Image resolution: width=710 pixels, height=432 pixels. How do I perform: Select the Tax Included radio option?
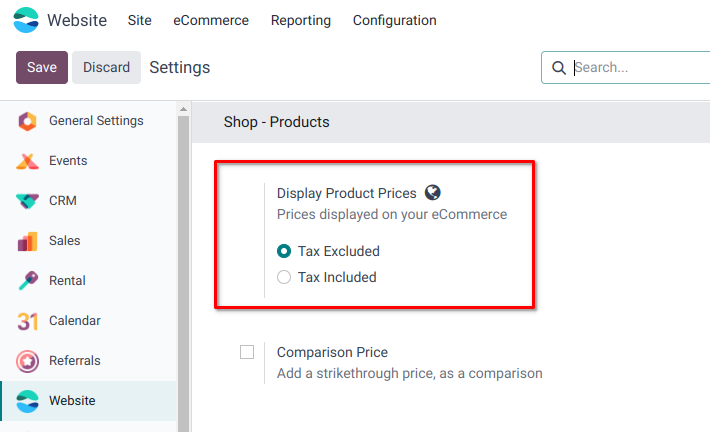point(284,277)
